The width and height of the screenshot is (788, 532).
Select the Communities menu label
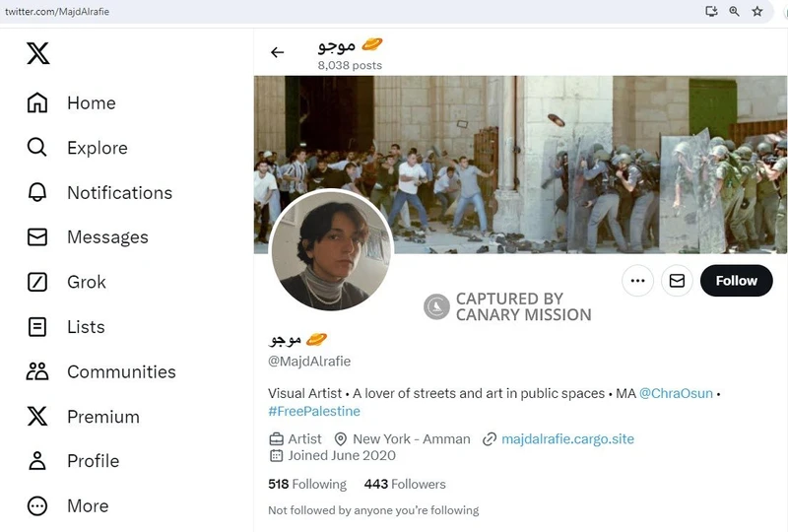pos(121,372)
